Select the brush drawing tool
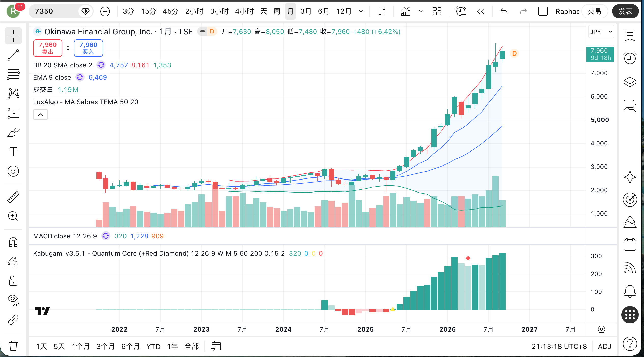Viewport: 644px width, 357px height. (13, 132)
